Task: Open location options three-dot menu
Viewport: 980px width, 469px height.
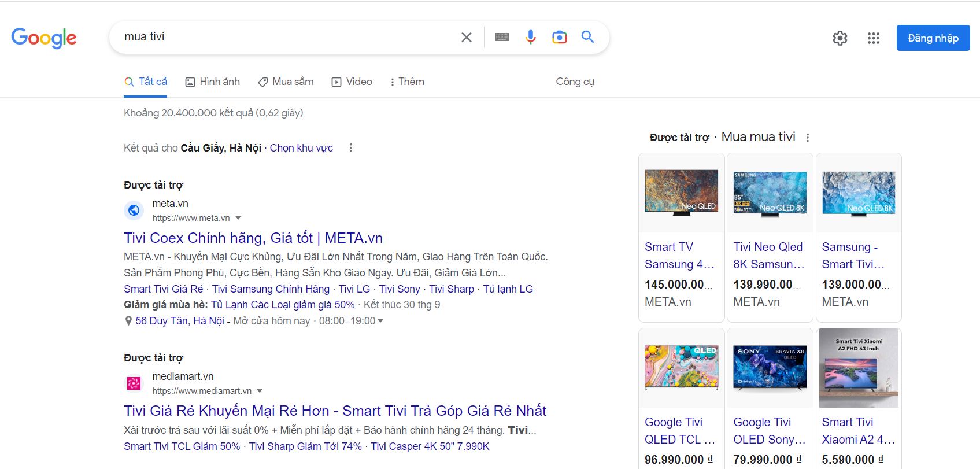Action: pyautogui.click(x=350, y=148)
